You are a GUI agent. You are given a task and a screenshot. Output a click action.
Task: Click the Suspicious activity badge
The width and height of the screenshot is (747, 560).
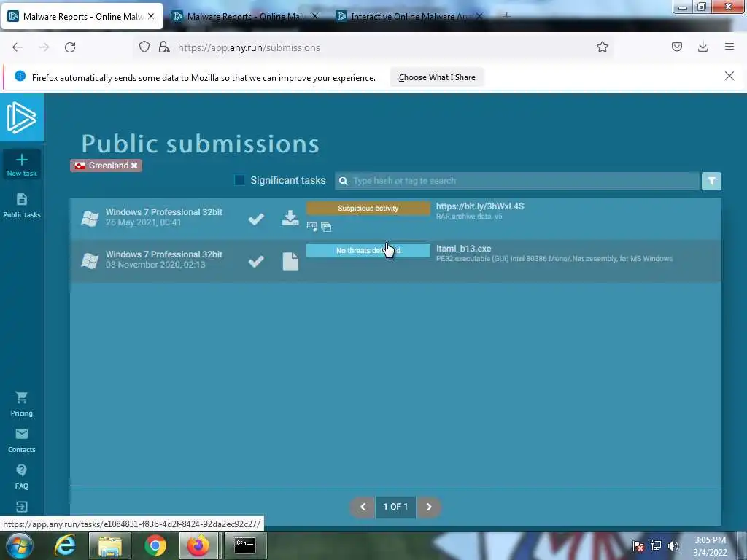coord(368,208)
